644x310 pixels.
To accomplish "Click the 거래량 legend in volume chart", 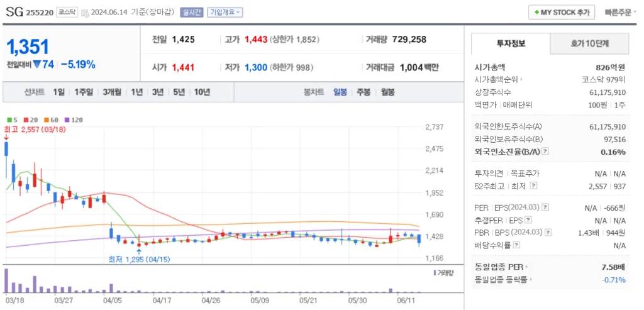I will tap(443, 273).
